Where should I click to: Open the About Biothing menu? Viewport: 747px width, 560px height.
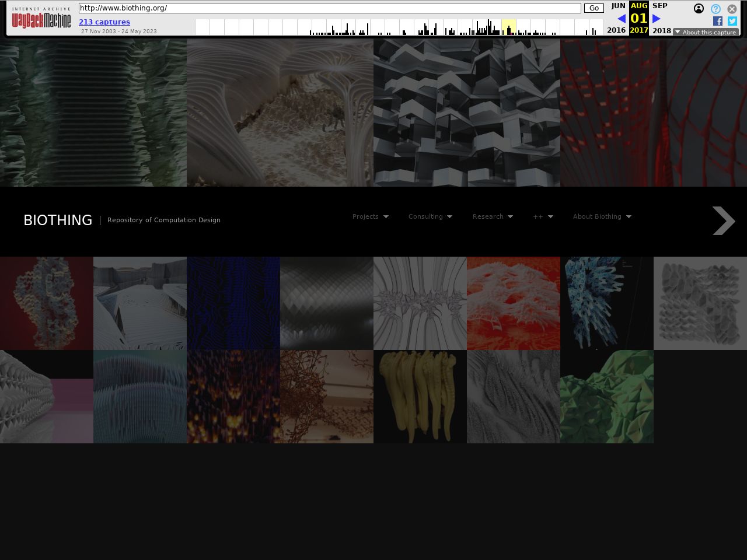click(602, 216)
